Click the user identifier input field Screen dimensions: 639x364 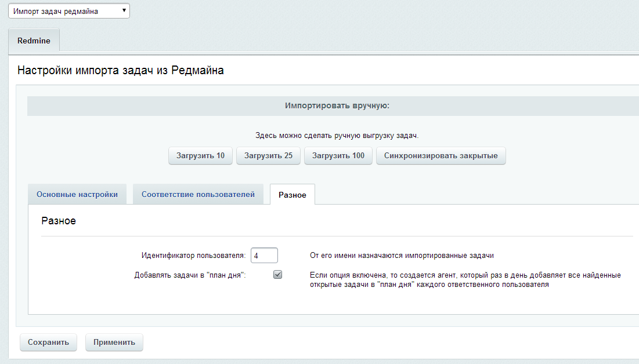[264, 255]
